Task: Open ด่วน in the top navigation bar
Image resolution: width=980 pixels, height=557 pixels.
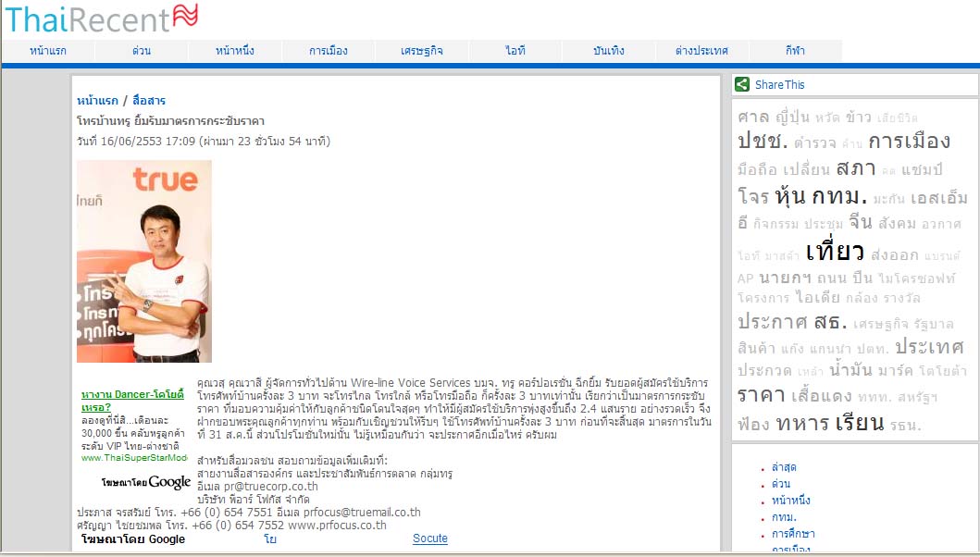Action: pyautogui.click(x=142, y=51)
